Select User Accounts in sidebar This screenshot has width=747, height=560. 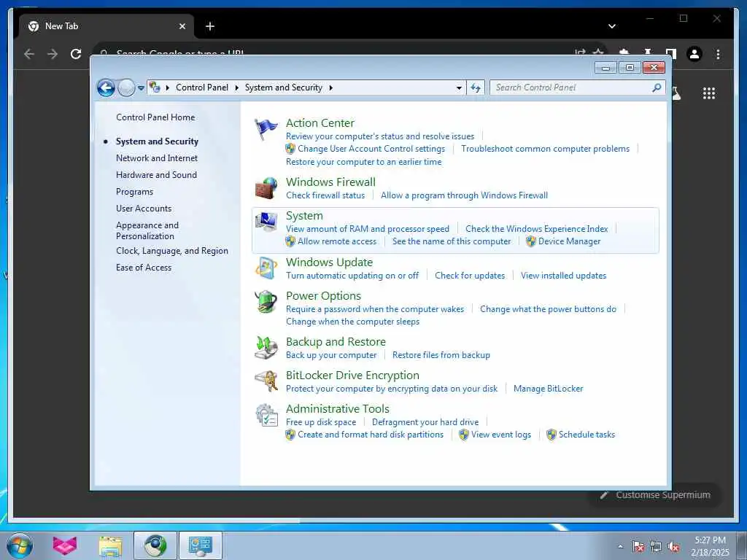click(144, 208)
